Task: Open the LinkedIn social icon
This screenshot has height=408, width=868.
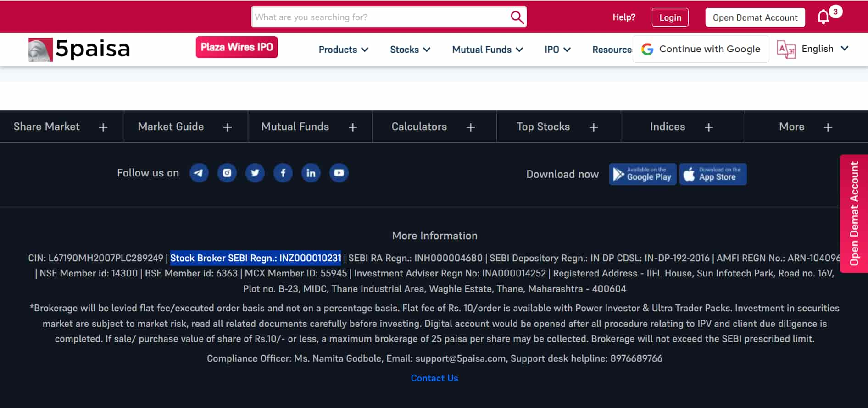Action: pos(311,173)
